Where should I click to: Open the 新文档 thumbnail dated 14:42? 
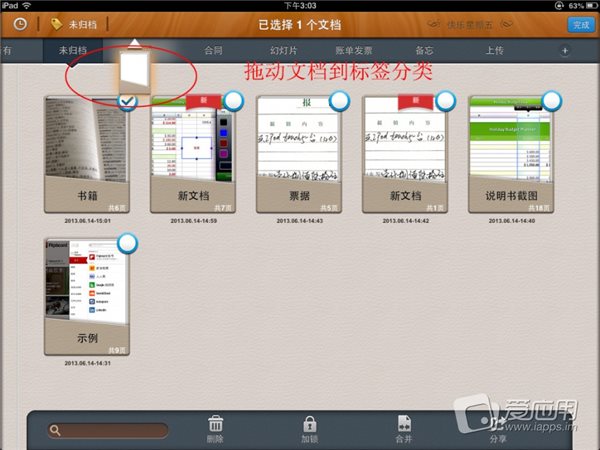(405, 155)
